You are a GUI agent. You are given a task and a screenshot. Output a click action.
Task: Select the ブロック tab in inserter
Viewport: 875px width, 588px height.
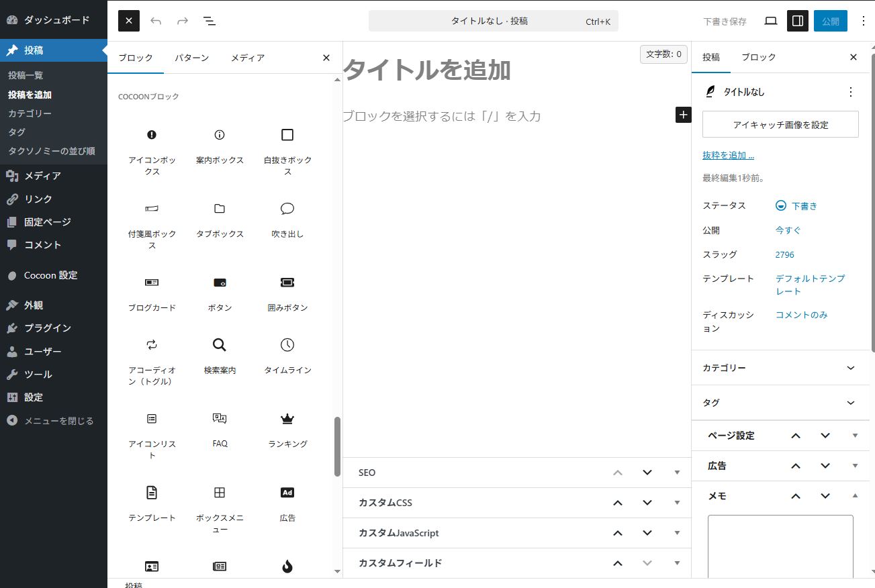pos(136,58)
